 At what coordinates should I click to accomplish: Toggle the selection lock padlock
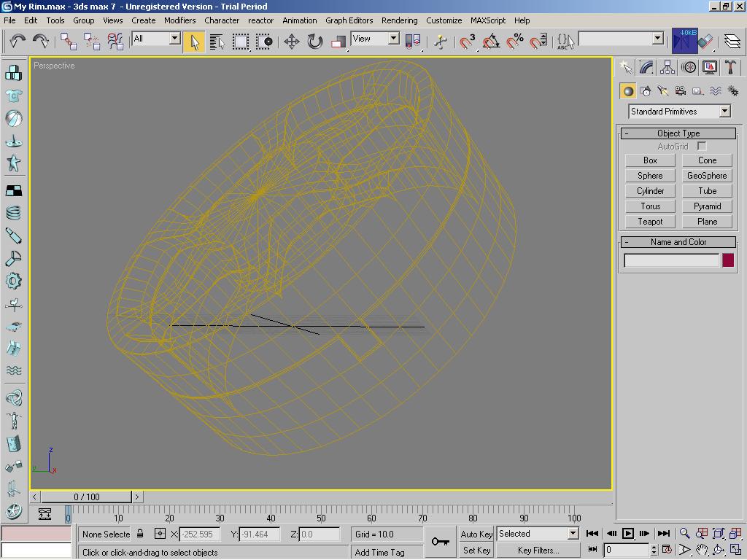point(140,533)
